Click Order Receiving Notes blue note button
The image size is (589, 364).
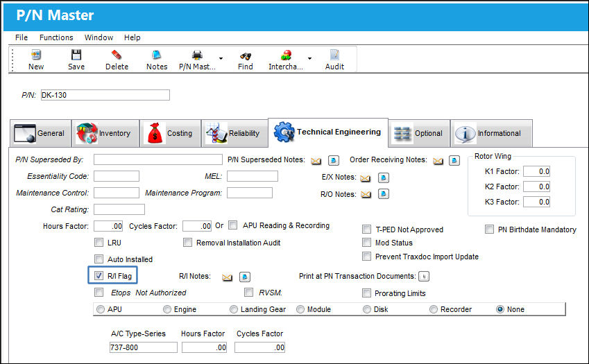pos(454,161)
